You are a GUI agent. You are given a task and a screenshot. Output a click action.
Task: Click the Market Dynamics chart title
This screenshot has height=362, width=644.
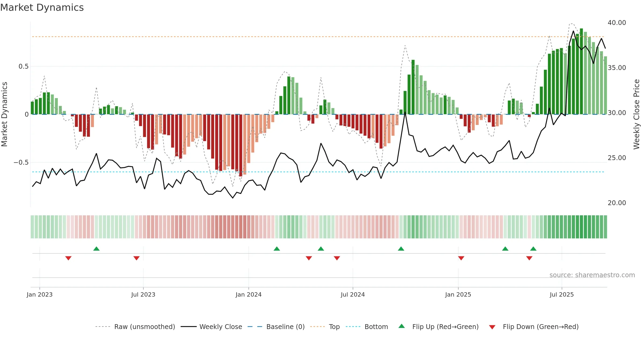tap(42, 8)
